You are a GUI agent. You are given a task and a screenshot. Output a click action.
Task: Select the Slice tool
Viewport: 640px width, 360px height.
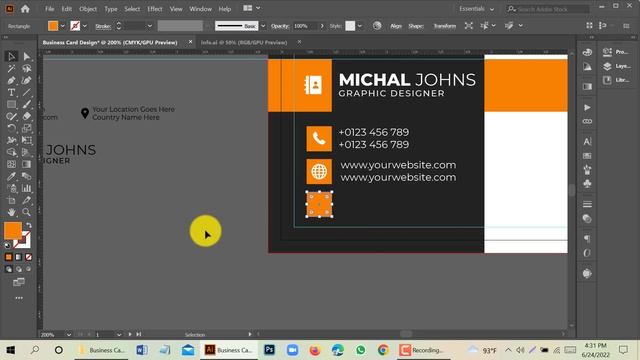[27, 200]
